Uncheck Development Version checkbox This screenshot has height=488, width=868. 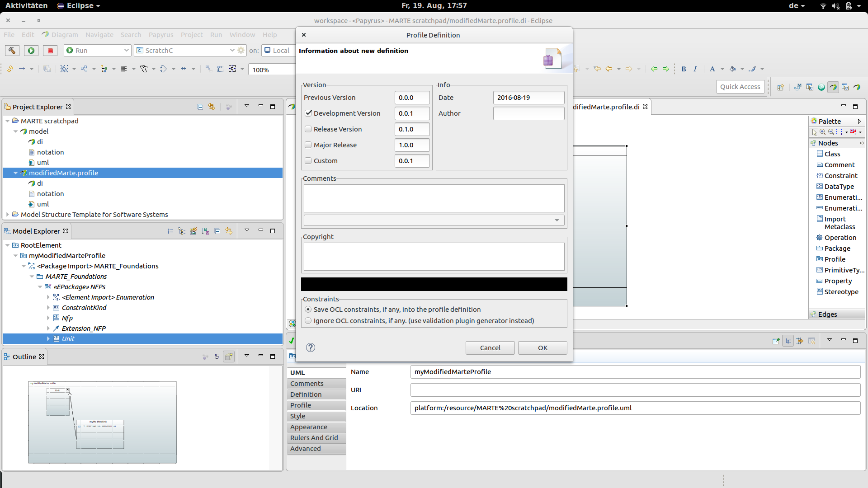tap(308, 113)
